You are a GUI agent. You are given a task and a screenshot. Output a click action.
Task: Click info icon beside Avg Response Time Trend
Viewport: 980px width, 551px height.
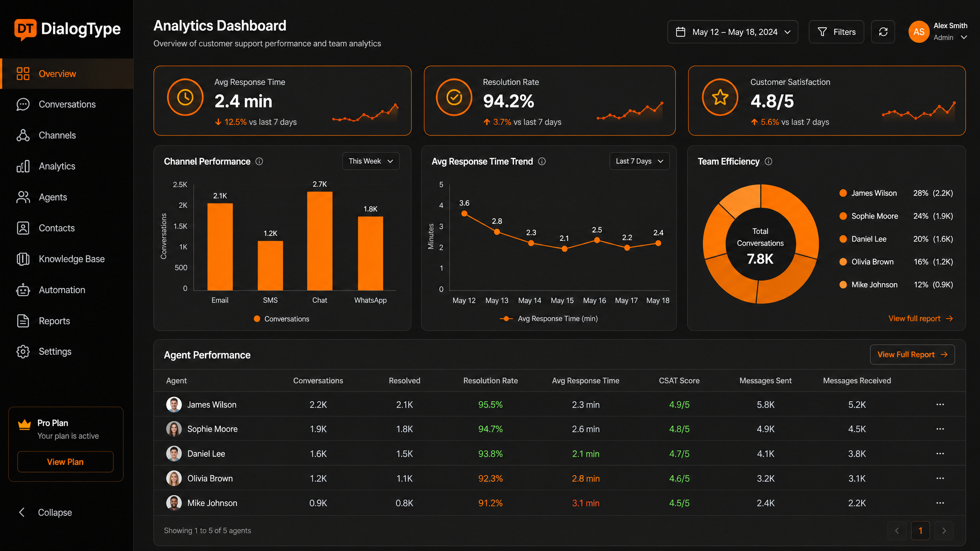point(542,162)
